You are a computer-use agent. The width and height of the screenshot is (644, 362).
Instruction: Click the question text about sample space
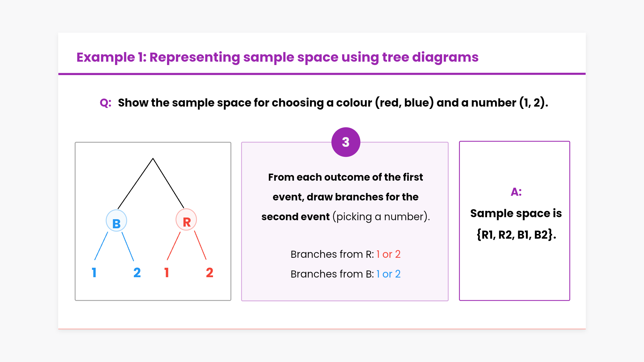(333, 103)
